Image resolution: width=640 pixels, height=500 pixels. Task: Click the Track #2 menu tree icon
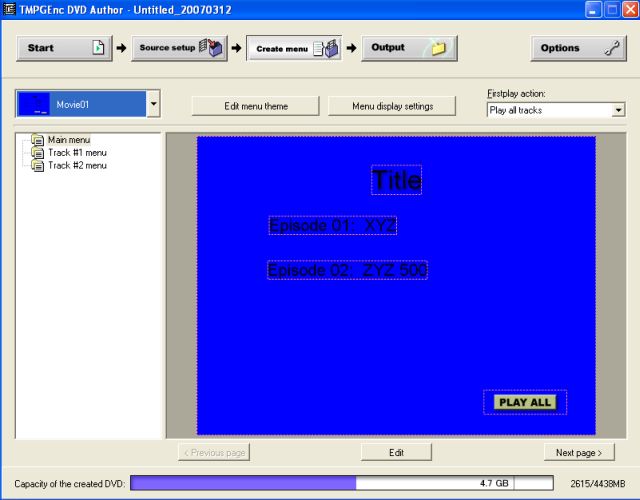pyautogui.click(x=38, y=165)
